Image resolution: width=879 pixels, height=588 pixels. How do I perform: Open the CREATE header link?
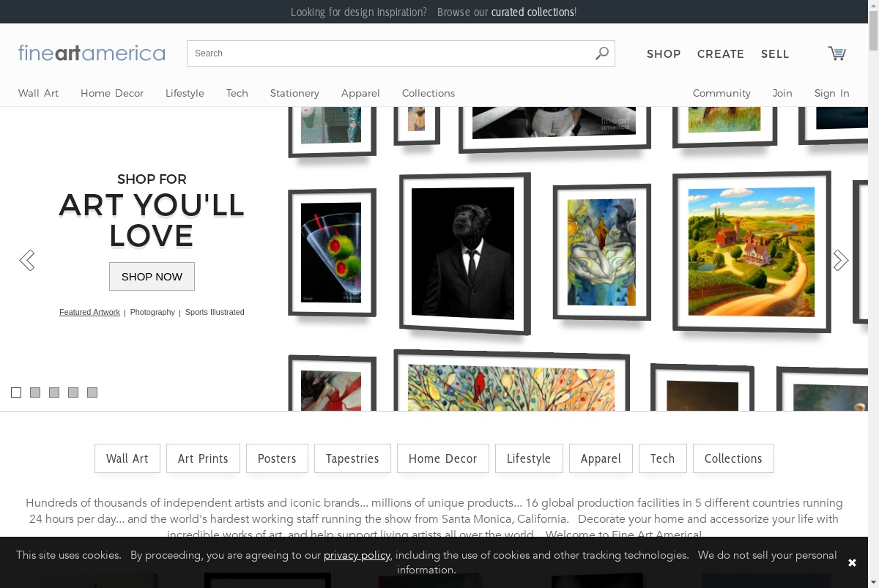[721, 54]
